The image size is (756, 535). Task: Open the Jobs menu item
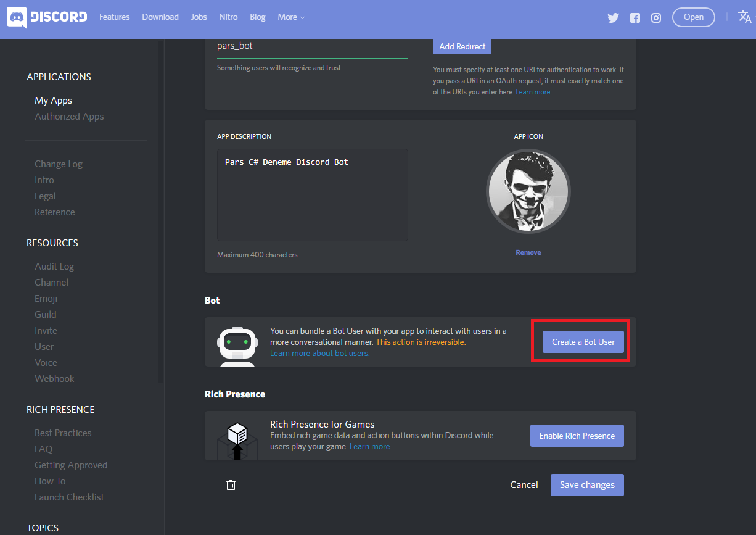pos(199,17)
